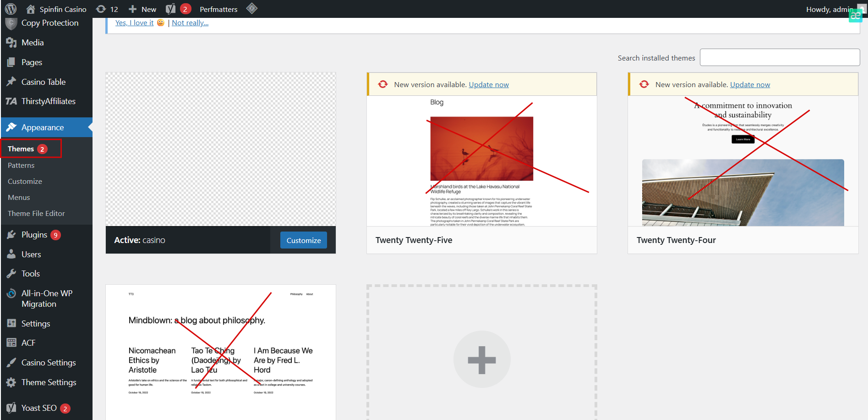Viewport: 868px width, 420px height.
Task: Open the Casino Table pin icon
Action: click(11, 82)
